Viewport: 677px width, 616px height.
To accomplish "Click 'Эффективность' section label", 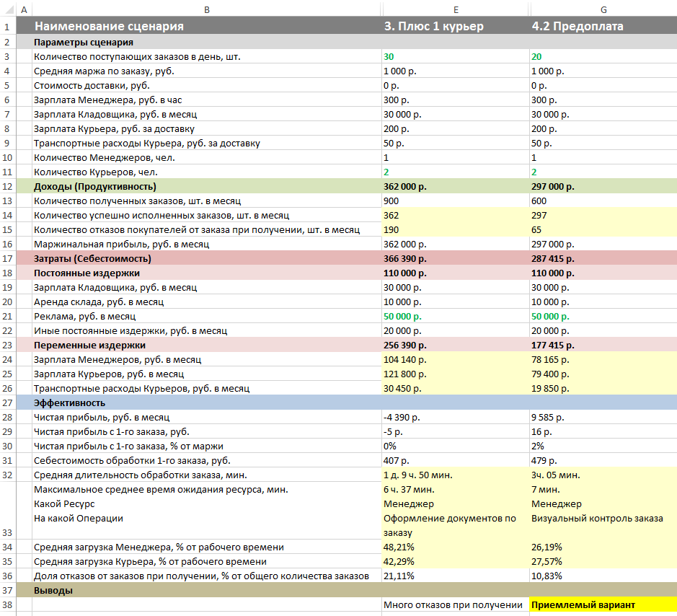I will coord(69,402).
